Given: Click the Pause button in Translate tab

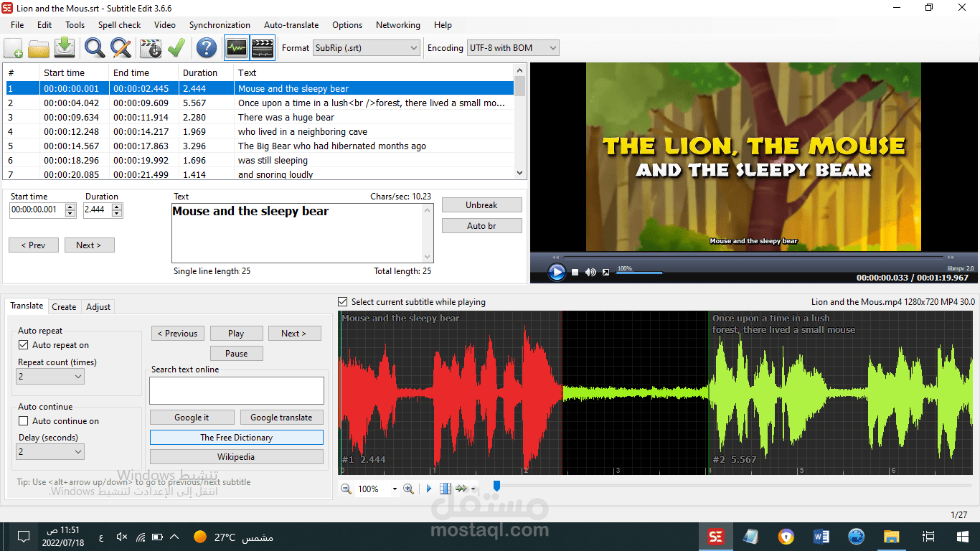Looking at the screenshot, I should pyautogui.click(x=237, y=353).
